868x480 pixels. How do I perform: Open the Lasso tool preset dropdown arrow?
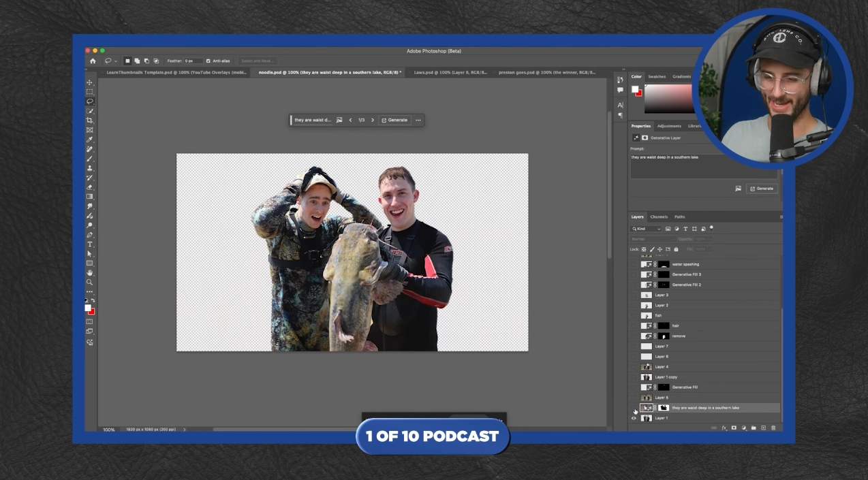tap(116, 61)
